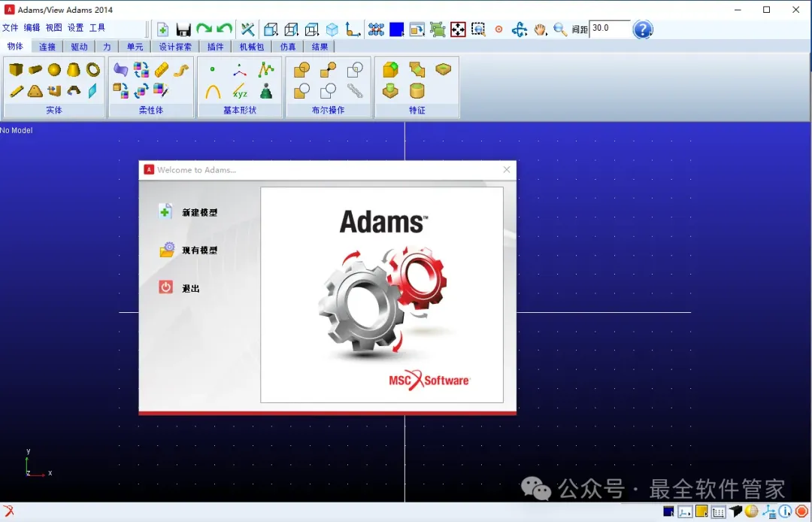This screenshot has height=522, width=812.
Task: Select the yellow Arc curve tool
Action: (x=213, y=92)
